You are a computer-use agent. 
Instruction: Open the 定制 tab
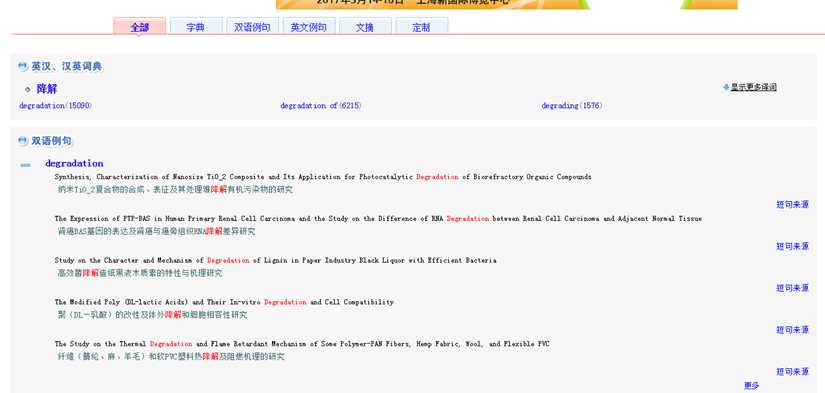coord(421,27)
